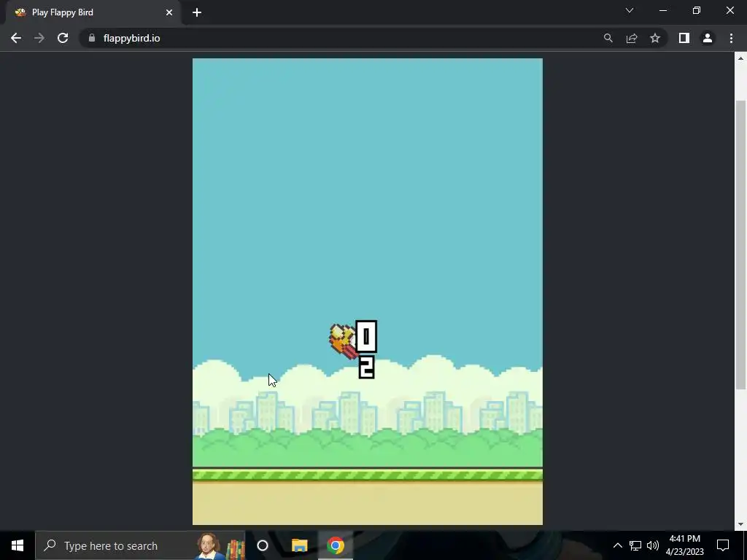Open the Chrome profile menu

coord(708,38)
